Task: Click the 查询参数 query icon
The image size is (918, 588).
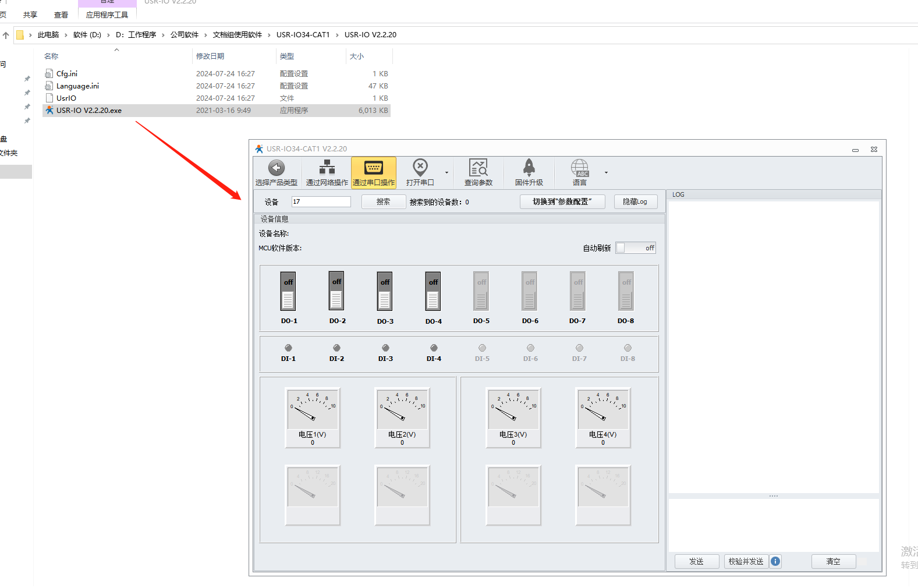Action: click(479, 168)
